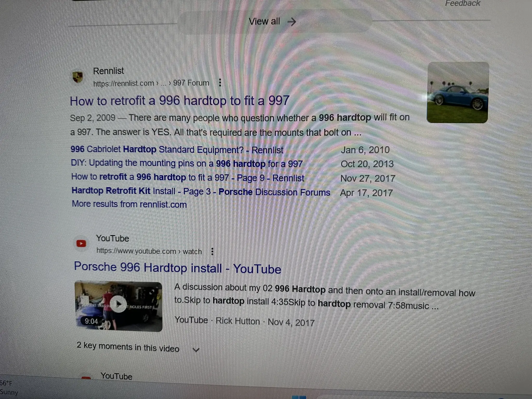Click the blue Porsche thumbnail image

pyautogui.click(x=458, y=92)
